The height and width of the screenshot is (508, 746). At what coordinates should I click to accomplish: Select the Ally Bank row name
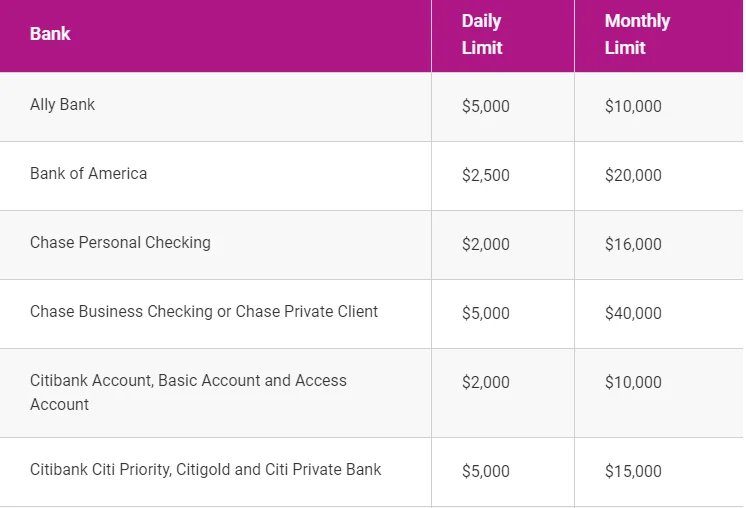(x=62, y=105)
